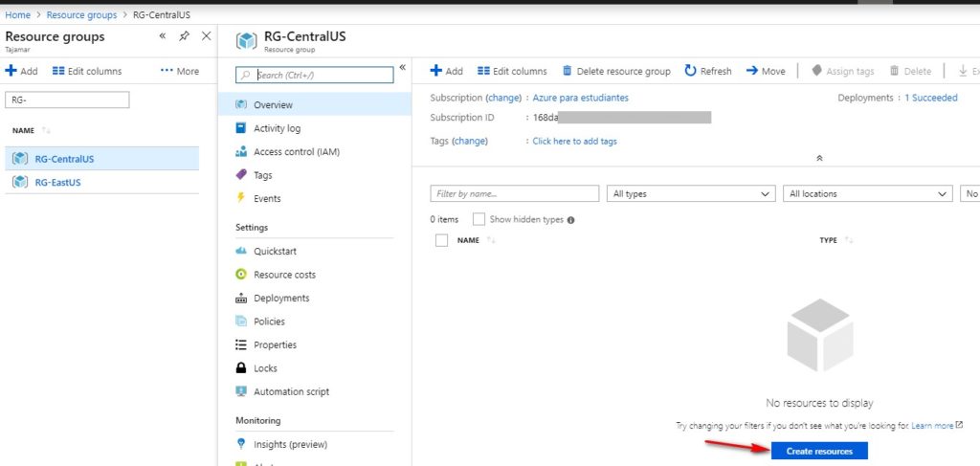Select the Overview menu item
This screenshot has width=980, height=466.
tap(314, 105)
